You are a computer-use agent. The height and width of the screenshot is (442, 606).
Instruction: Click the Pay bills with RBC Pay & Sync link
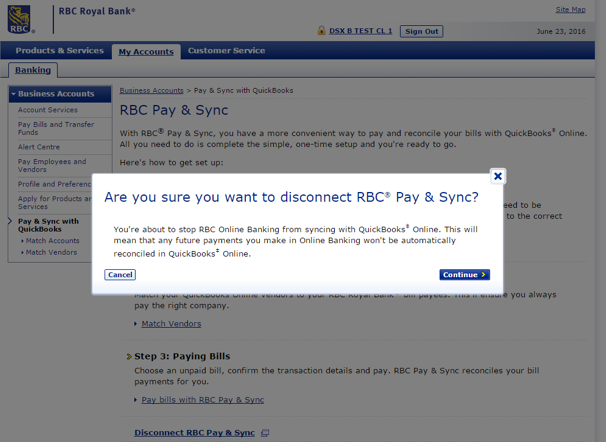[x=203, y=400]
